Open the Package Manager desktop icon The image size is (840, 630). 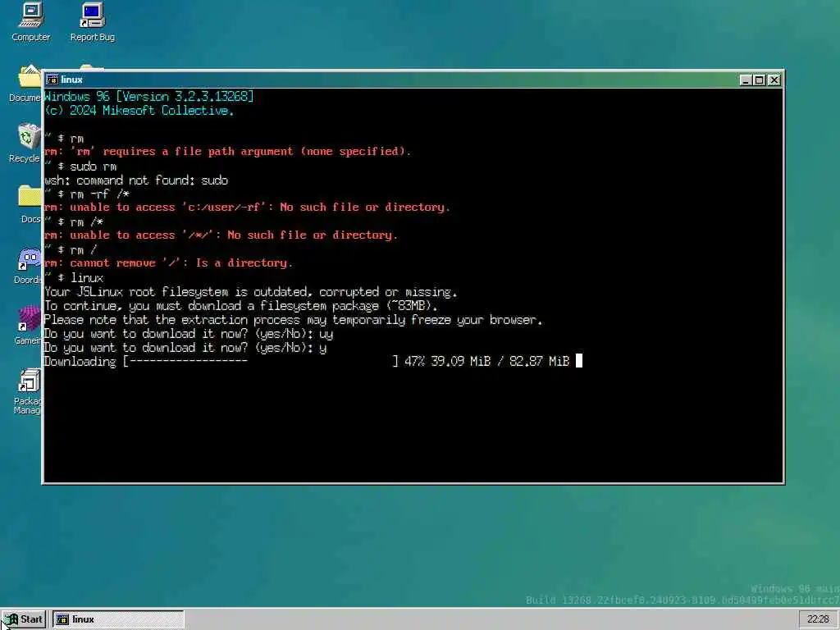pyautogui.click(x=28, y=391)
